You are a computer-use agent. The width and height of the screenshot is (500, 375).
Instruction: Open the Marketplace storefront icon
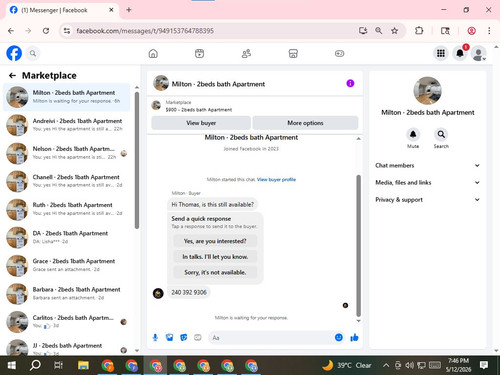point(293,53)
